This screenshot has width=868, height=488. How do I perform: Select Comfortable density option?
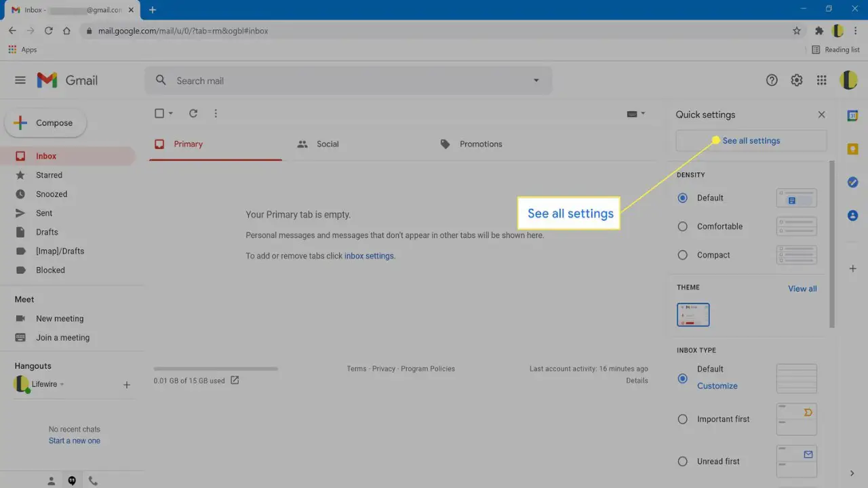tap(683, 226)
